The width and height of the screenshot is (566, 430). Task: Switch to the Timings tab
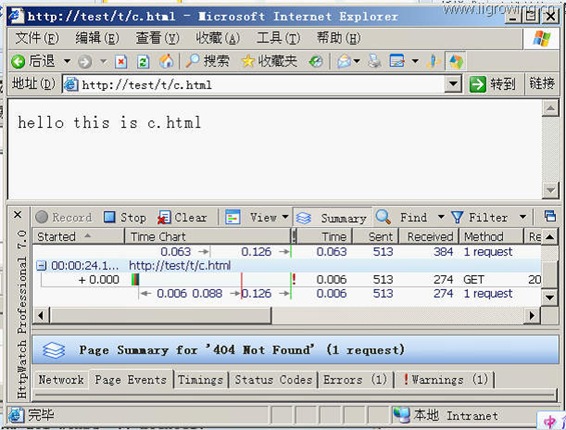tap(200, 379)
